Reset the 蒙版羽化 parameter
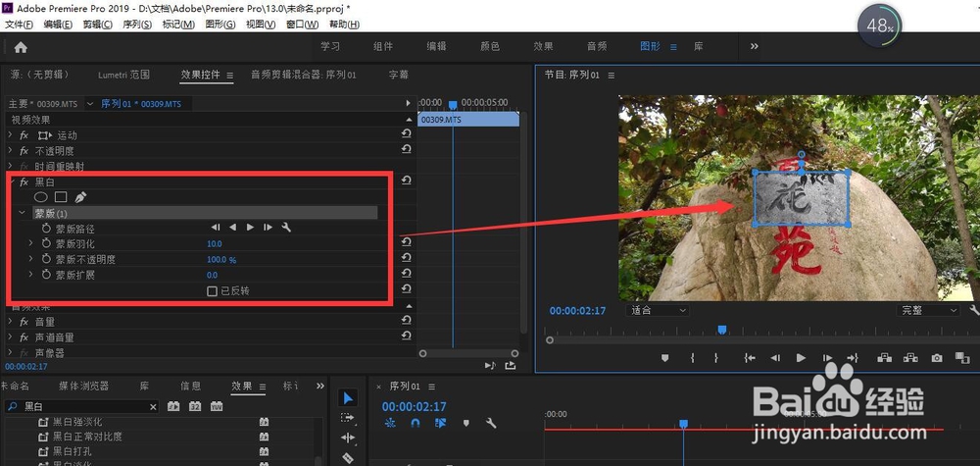Image resolution: width=980 pixels, height=466 pixels. click(x=407, y=242)
